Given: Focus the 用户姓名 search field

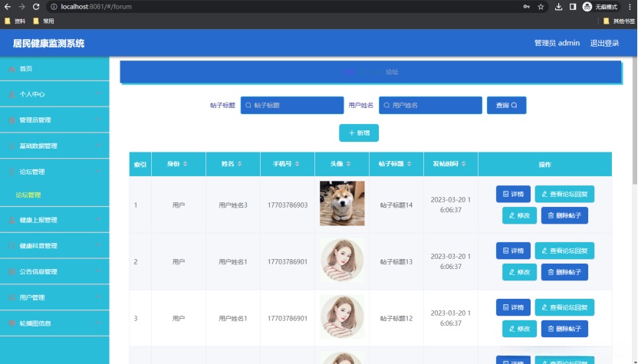Looking at the screenshot, I should (x=430, y=105).
